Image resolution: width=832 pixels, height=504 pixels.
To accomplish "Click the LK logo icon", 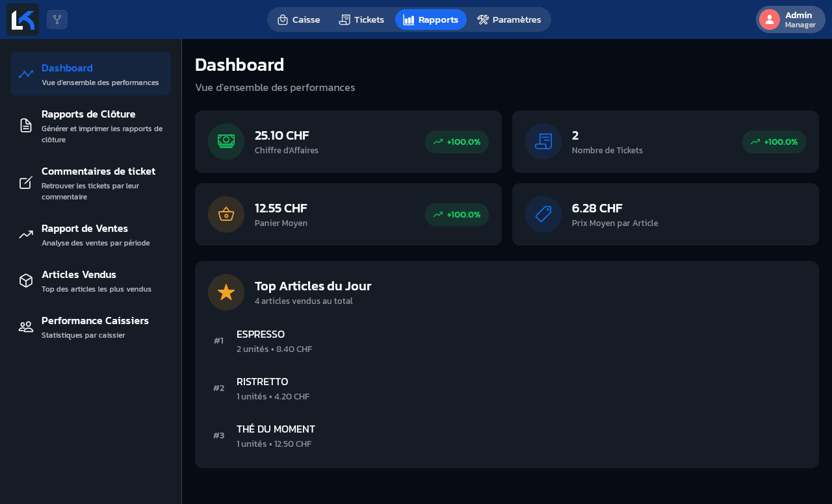I will (x=23, y=19).
